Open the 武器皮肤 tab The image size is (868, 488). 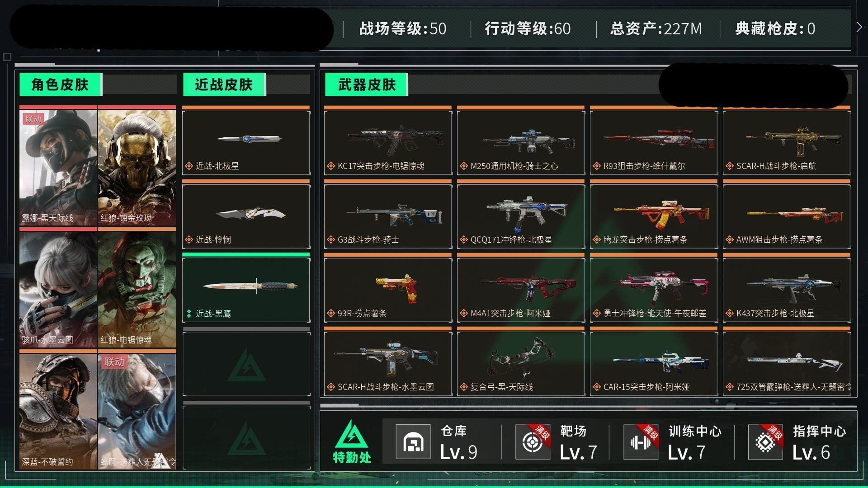[x=366, y=84]
